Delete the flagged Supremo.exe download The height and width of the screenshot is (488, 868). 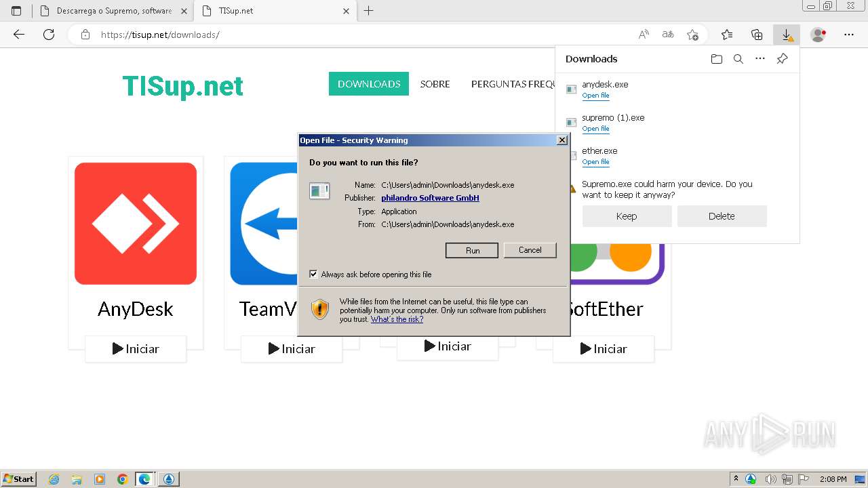click(x=722, y=216)
